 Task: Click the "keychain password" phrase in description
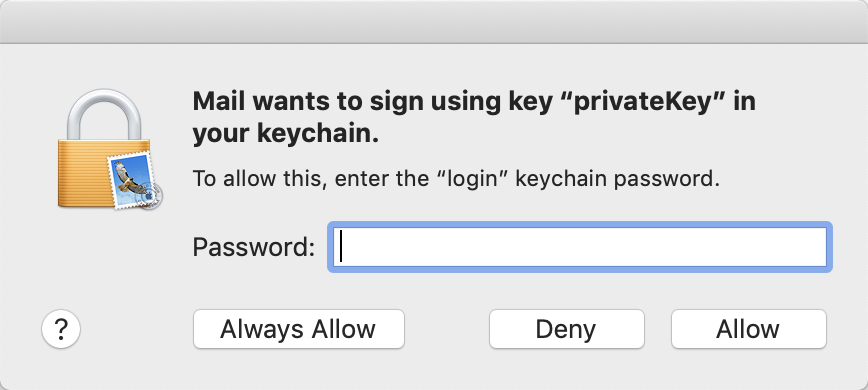pos(617,179)
